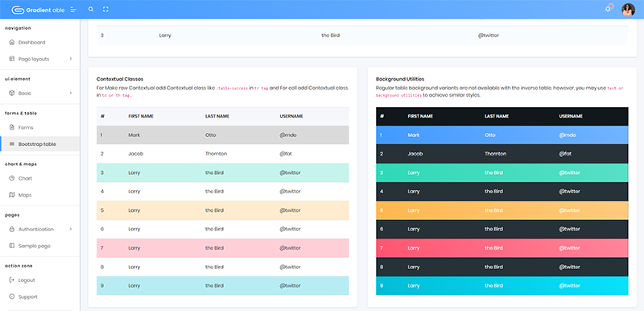Click the Logout label

click(x=27, y=280)
